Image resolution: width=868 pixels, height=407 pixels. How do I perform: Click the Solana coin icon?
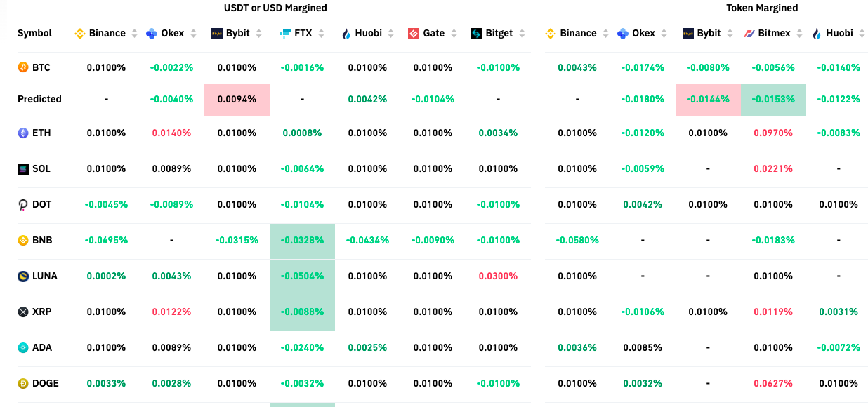[23, 168]
